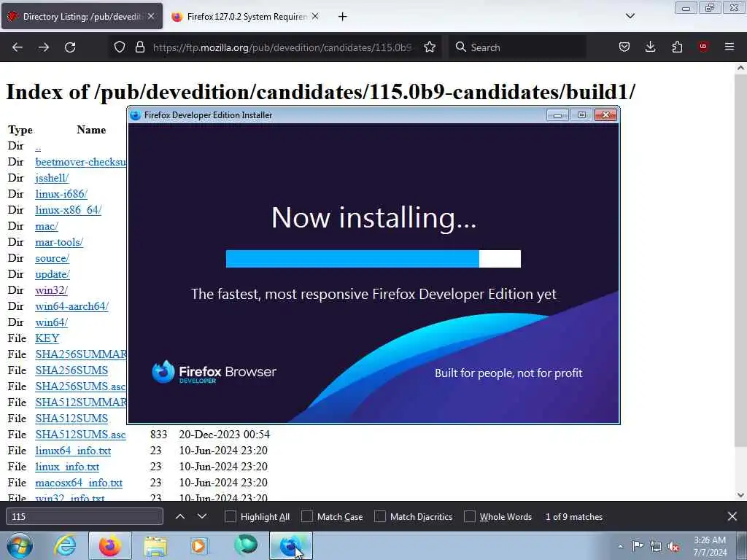Jump to previous find match

(x=180, y=516)
